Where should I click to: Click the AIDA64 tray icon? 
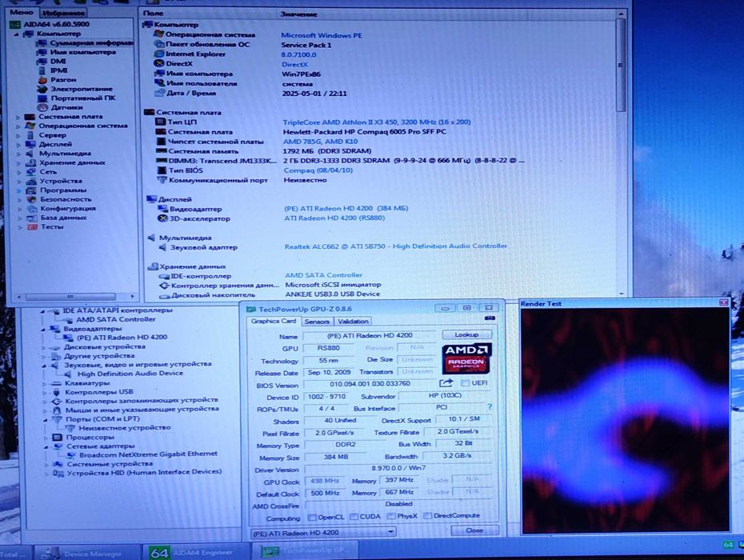[x=728, y=545]
